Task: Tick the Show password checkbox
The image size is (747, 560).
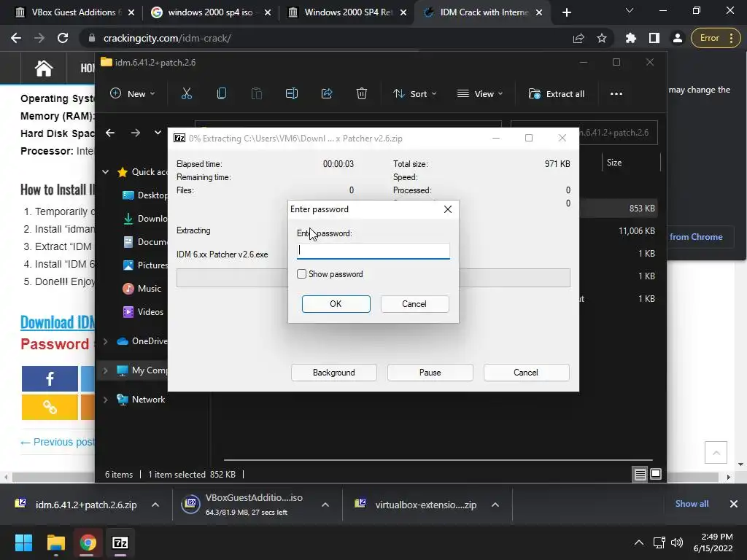Action: tap(301, 274)
